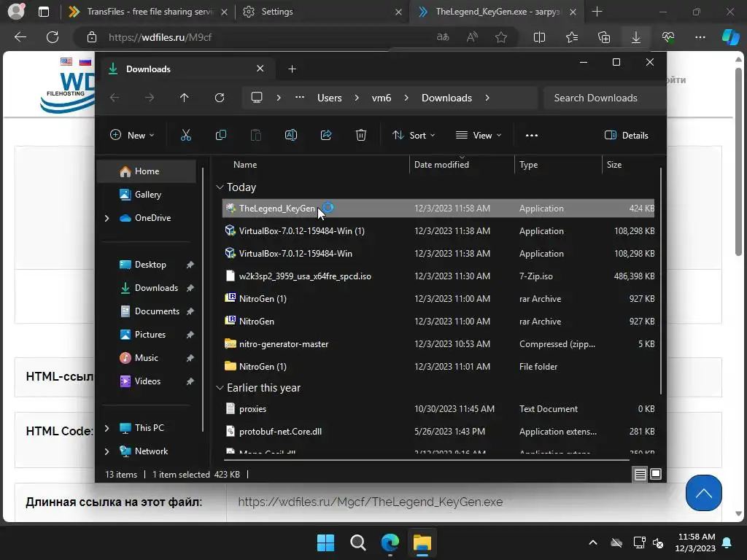The width and height of the screenshot is (747, 560).
Task: Open the Sort dropdown
Action: click(x=414, y=135)
